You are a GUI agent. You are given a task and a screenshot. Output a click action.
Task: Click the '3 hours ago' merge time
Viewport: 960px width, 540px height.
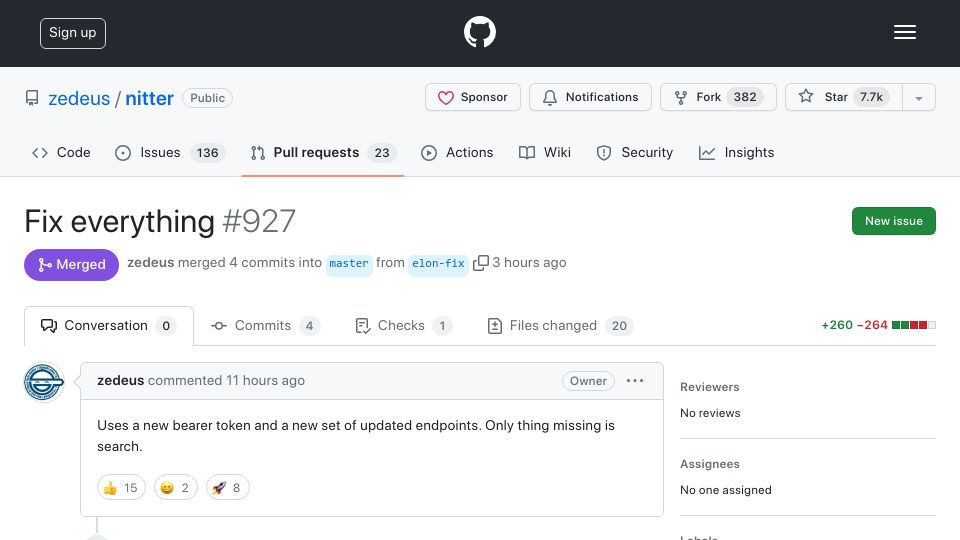pyautogui.click(x=529, y=263)
